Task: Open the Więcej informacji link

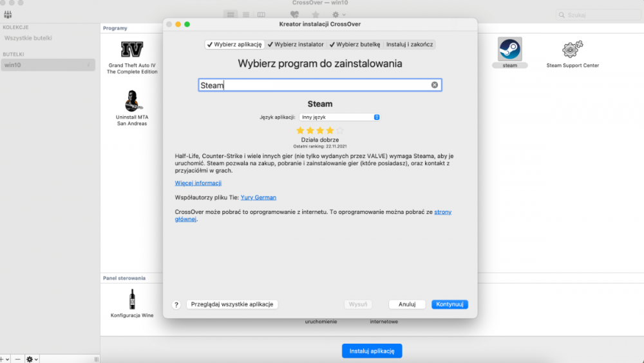Action: click(198, 183)
